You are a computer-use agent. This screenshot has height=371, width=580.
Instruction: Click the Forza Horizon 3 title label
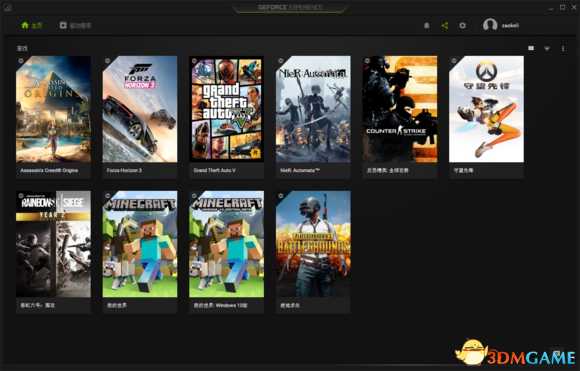[x=124, y=171]
